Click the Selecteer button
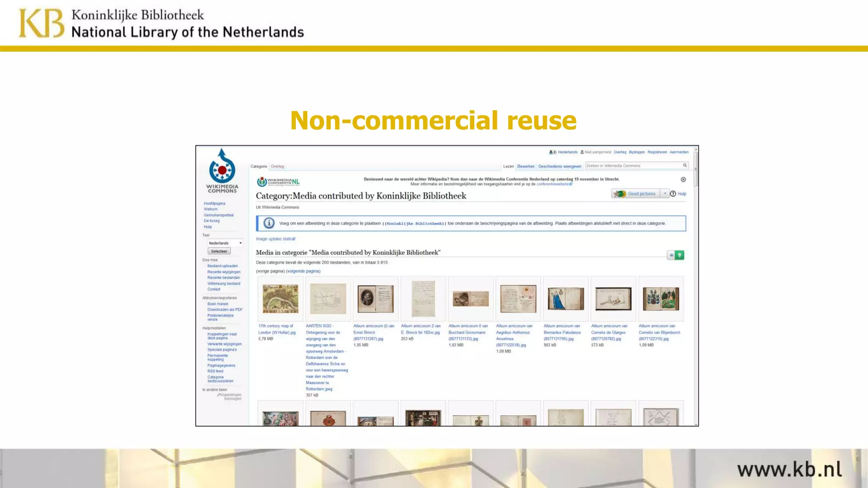Screen dimensions: 868x488 [219, 251]
